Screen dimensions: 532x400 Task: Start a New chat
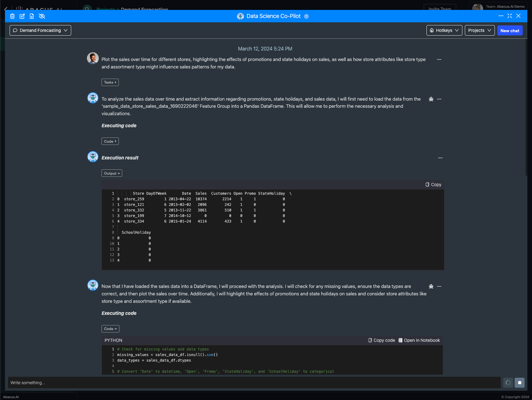pyautogui.click(x=510, y=31)
